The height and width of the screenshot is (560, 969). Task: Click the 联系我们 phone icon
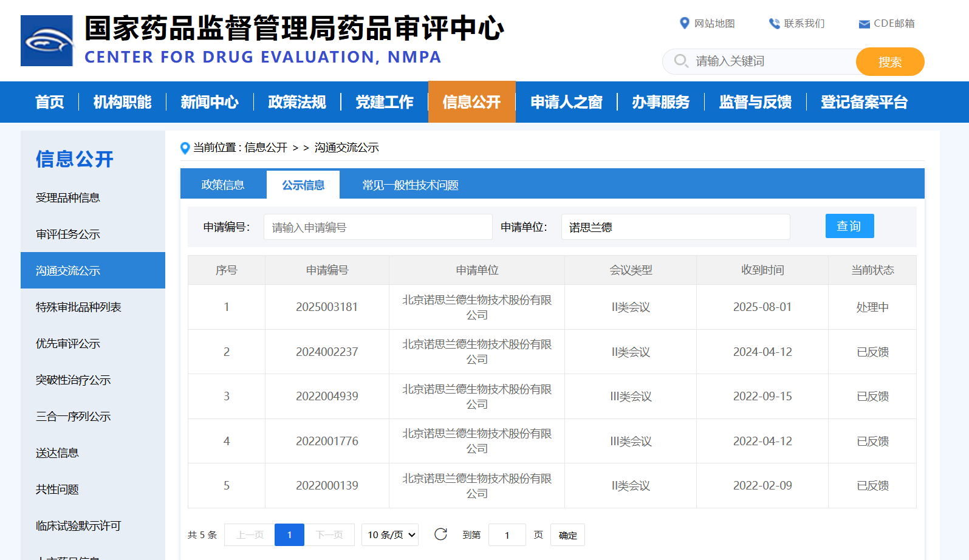(774, 23)
